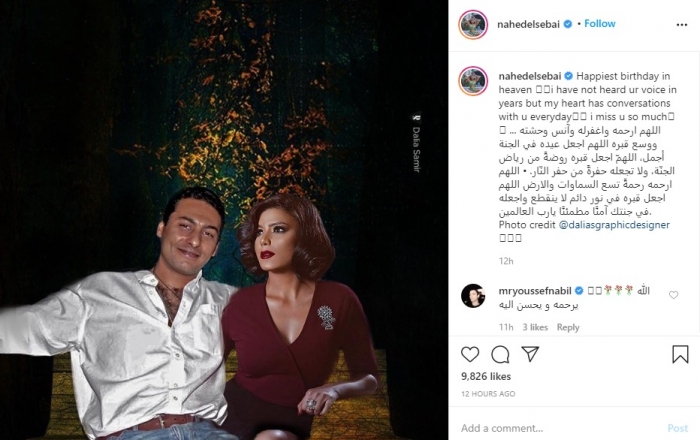Reply to mryoussefnabil's comment
This screenshot has height=440, width=700.
[x=568, y=327]
